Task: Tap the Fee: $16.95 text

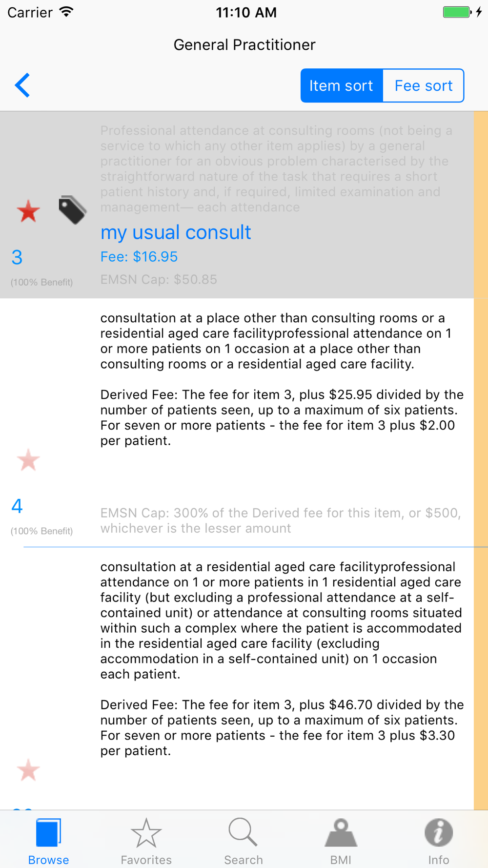Action: [x=139, y=257]
